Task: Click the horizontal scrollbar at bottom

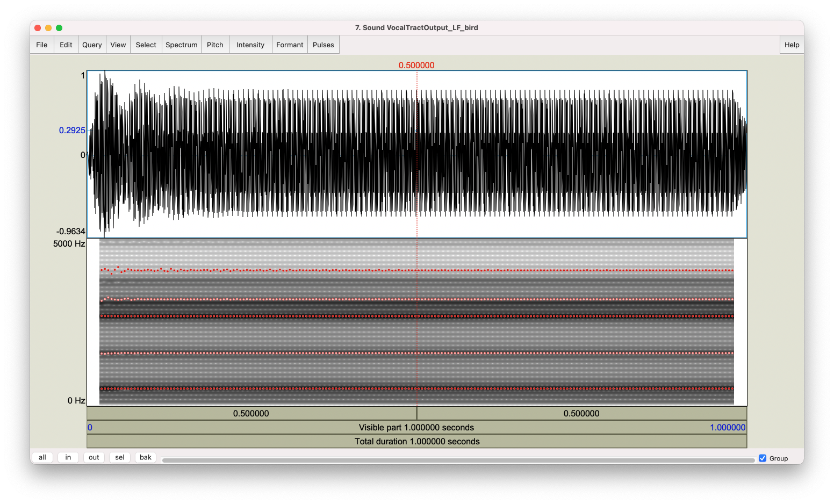Action: pyautogui.click(x=458, y=460)
